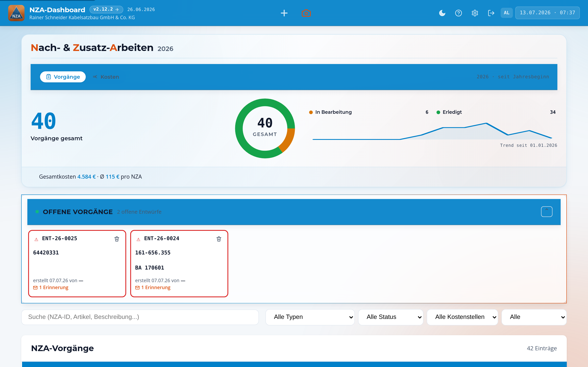Open the Alle Kostenstellen dropdown
588x367 pixels.
point(462,317)
